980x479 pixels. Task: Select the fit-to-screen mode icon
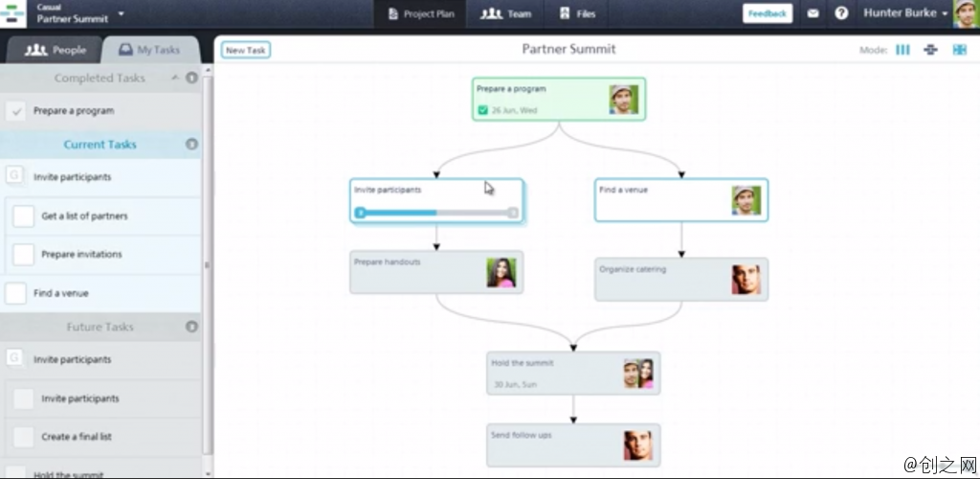point(959,50)
